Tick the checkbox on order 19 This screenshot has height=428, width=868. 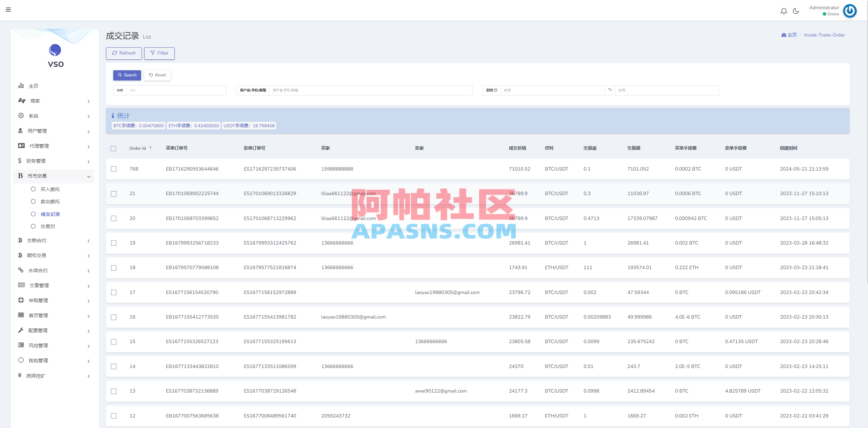tap(114, 243)
